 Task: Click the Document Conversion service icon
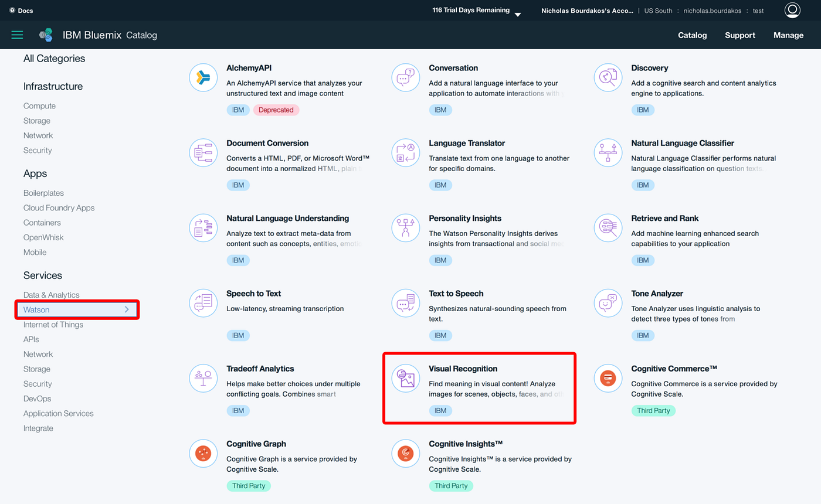(x=203, y=152)
